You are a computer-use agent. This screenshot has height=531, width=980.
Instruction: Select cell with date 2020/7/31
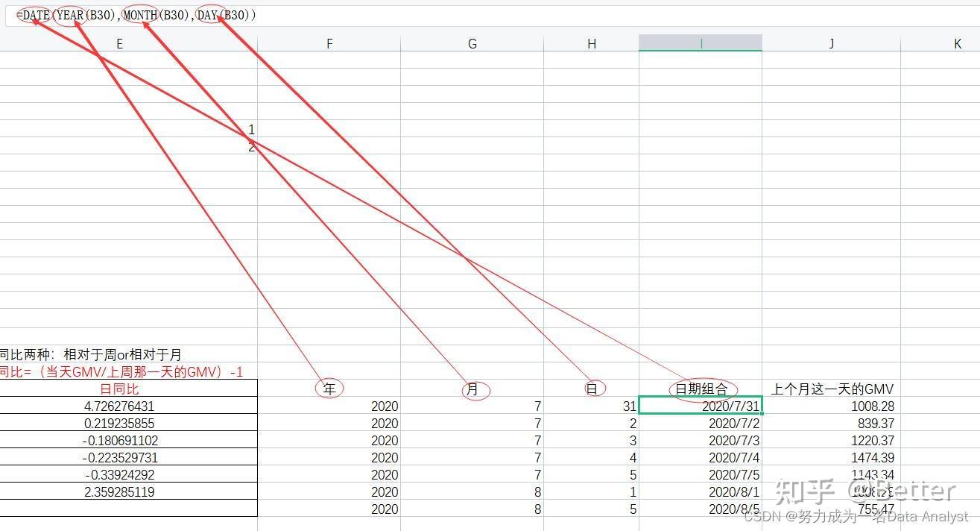(701, 406)
